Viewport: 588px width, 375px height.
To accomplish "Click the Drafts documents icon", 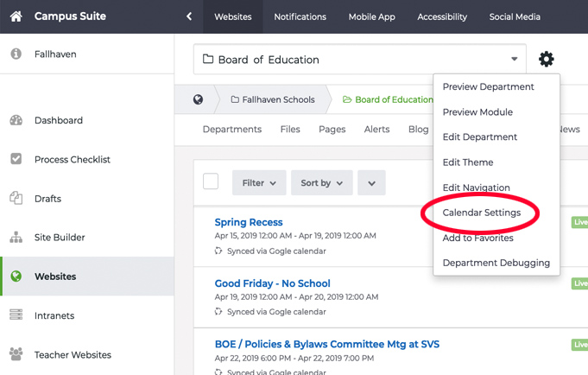I will coord(16,198).
